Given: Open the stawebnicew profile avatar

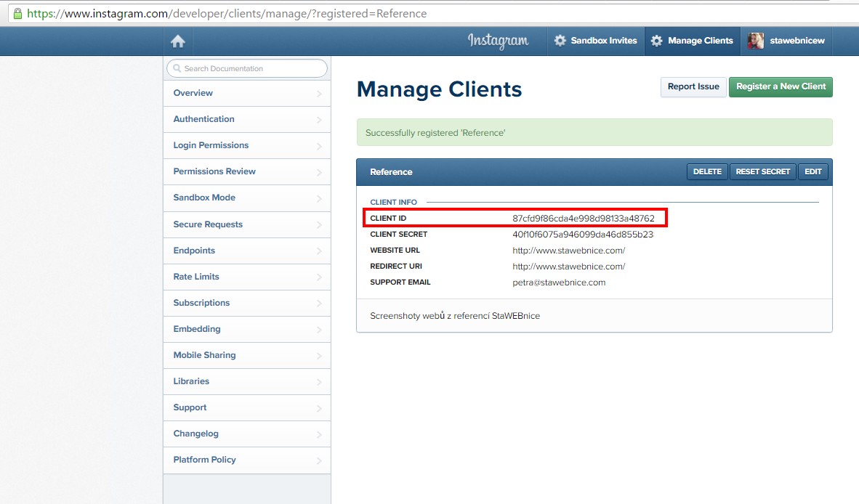Looking at the screenshot, I should coord(756,41).
